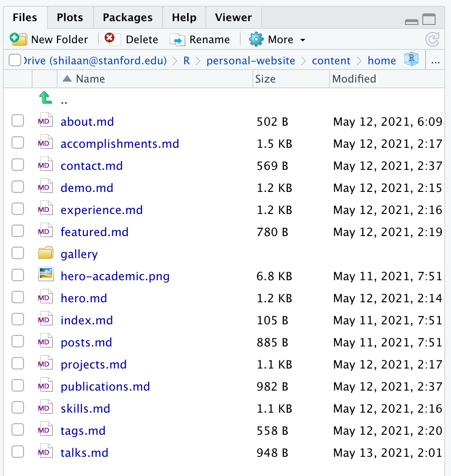The image size is (451, 476).
Task: Switch to the Plots tab
Action: point(70,18)
